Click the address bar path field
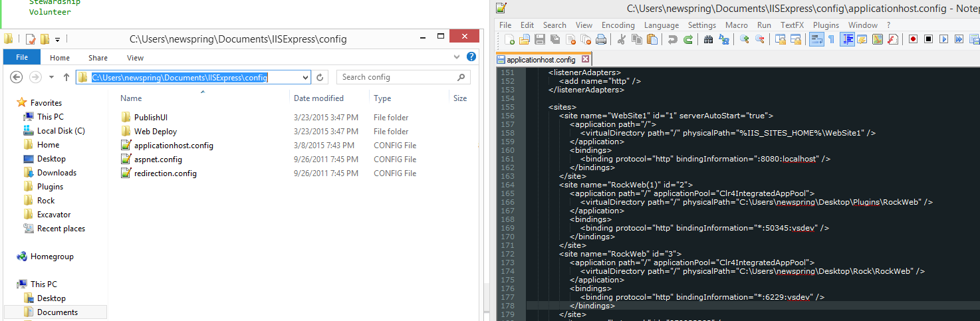The width and height of the screenshot is (980, 321). [x=193, y=78]
